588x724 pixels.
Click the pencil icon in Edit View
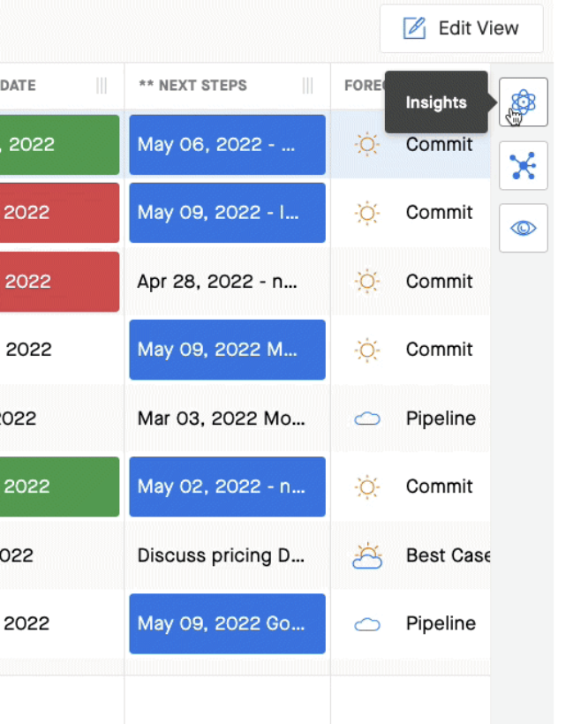coord(414,28)
